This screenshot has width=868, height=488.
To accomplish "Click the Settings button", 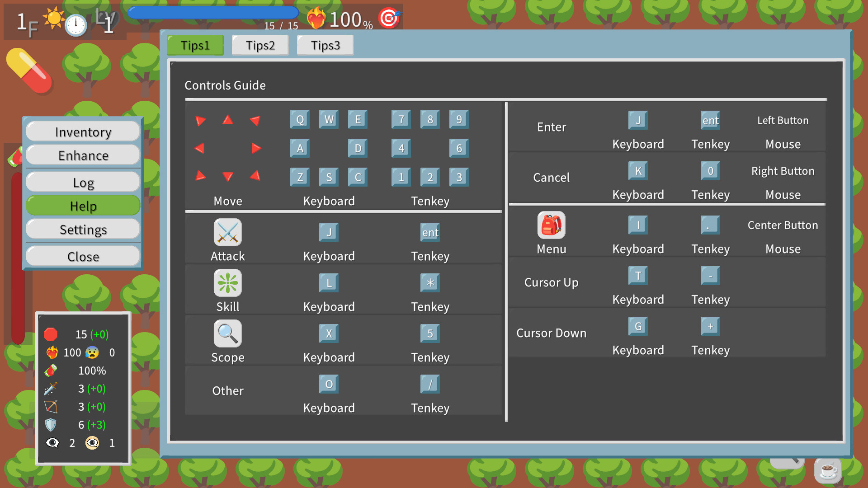I will point(83,229).
